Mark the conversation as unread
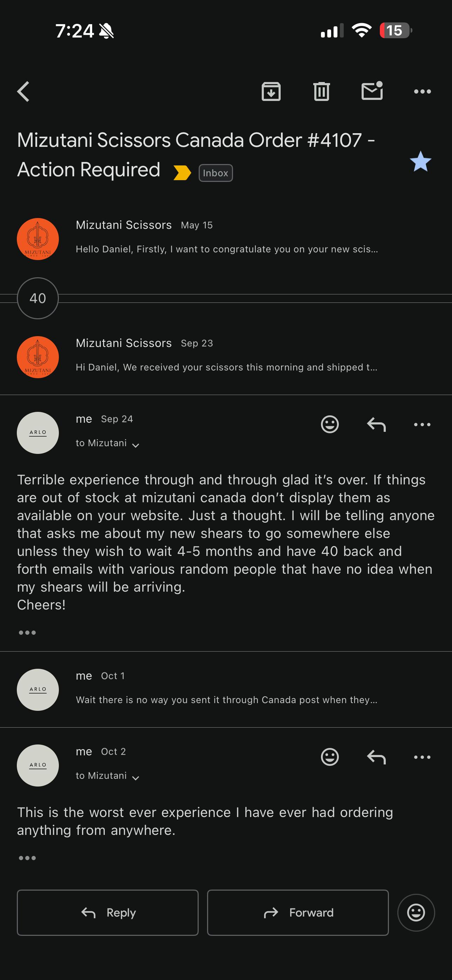Image resolution: width=452 pixels, height=980 pixels. pyautogui.click(x=372, y=91)
